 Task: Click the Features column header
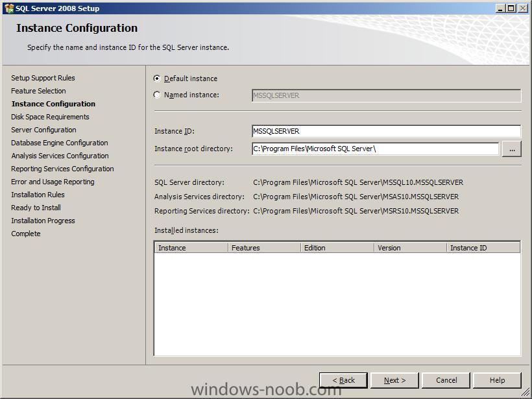coord(264,248)
